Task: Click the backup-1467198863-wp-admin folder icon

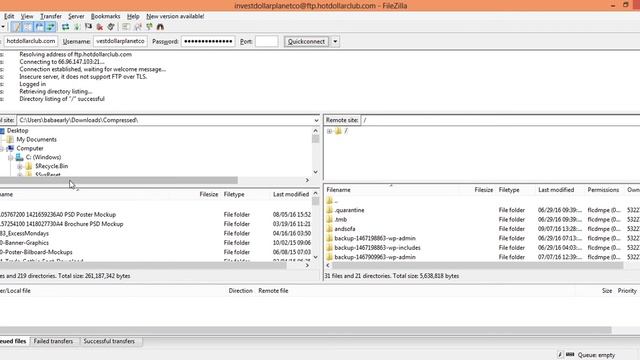Action: click(329, 238)
